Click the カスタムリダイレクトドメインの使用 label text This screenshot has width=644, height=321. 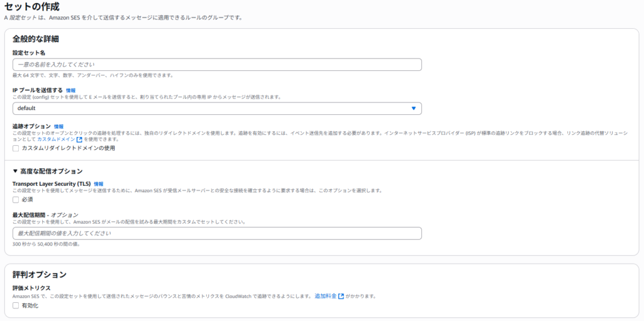[68, 149]
